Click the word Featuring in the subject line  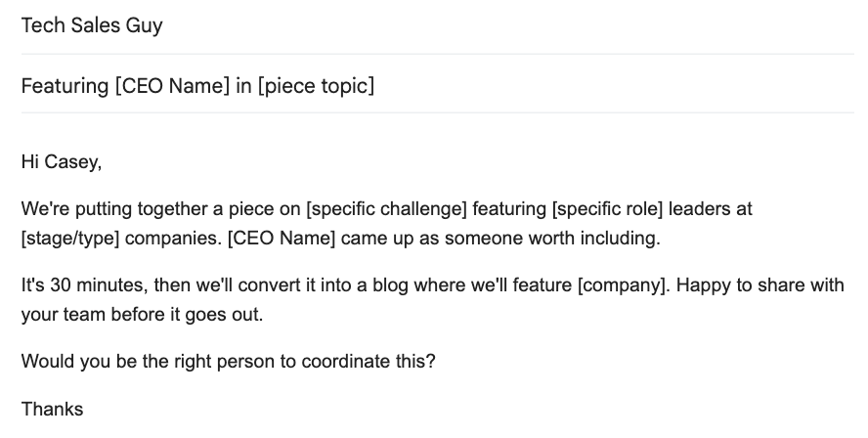(65, 86)
